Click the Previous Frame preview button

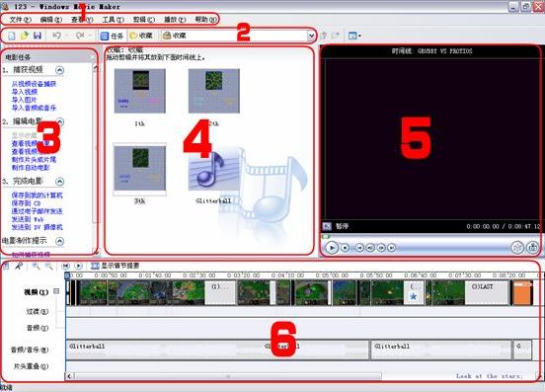[x=370, y=248]
